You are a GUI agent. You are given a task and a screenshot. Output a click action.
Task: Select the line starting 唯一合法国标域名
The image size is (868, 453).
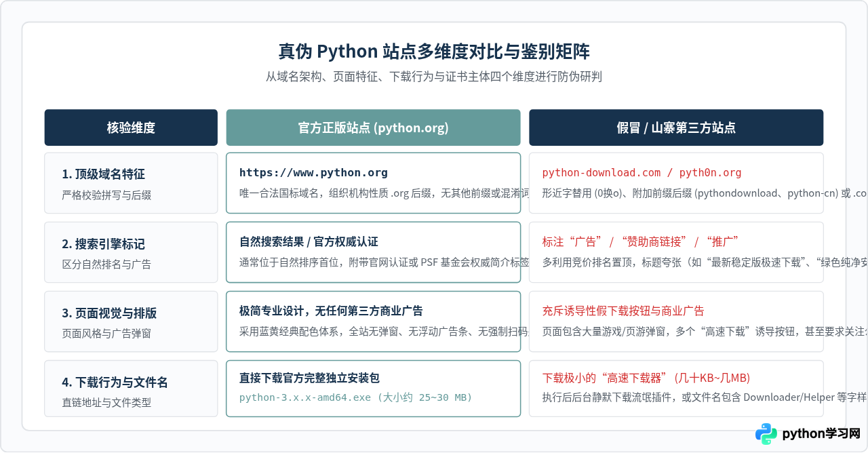(x=384, y=193)
